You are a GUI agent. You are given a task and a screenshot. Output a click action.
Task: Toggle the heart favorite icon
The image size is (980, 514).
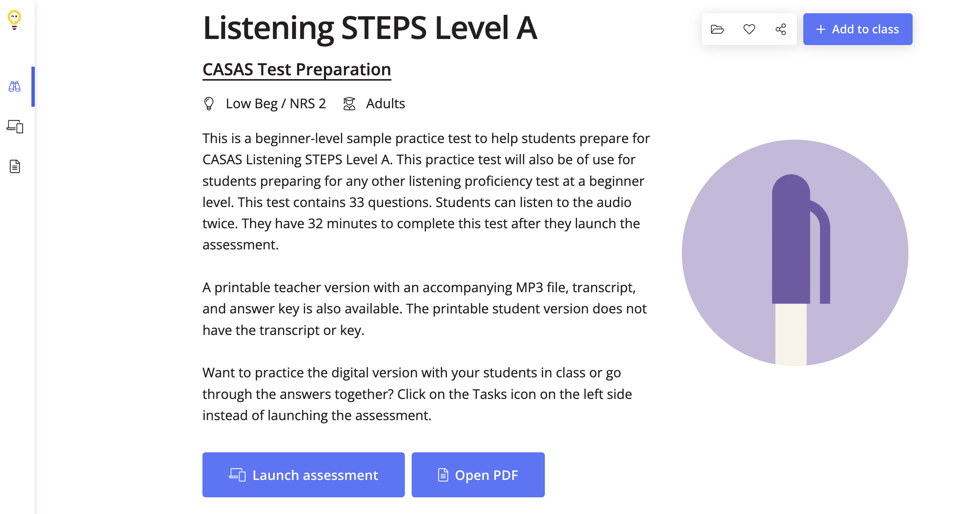pos(749,29)
